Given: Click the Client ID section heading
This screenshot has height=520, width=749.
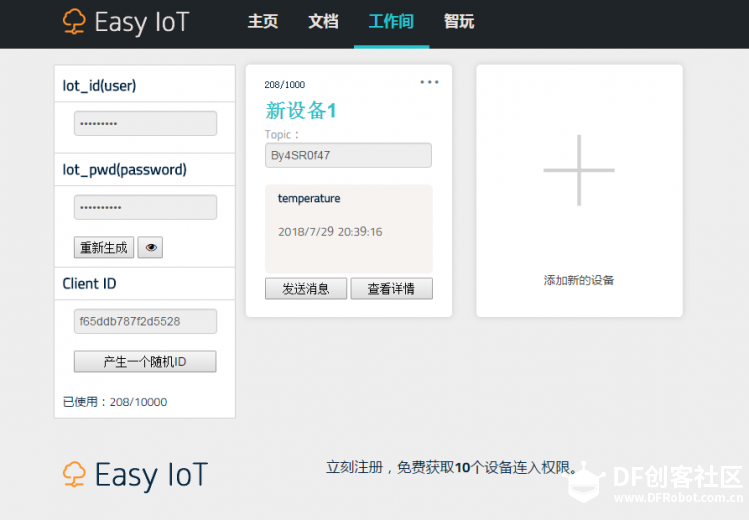Looking at the screenshot, I should pos(89,284).
